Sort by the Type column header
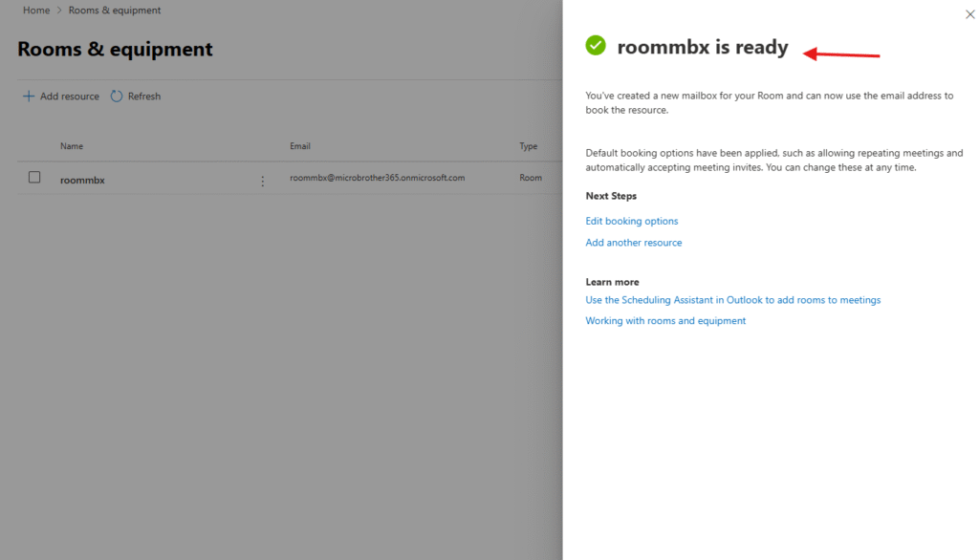Screen dimensions: 979x560 (528, 146)
